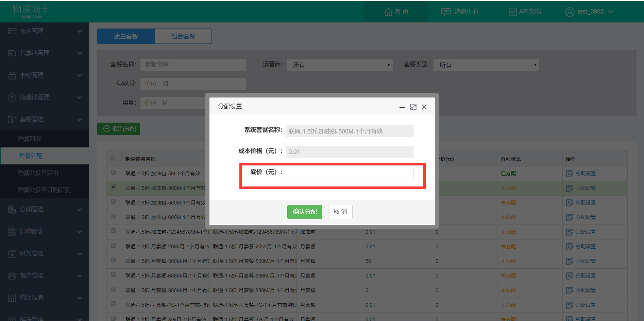Click the 分润管理 sidebar icon
The height and width of the screenshot is (321, 644).
(x=12, y=210)
